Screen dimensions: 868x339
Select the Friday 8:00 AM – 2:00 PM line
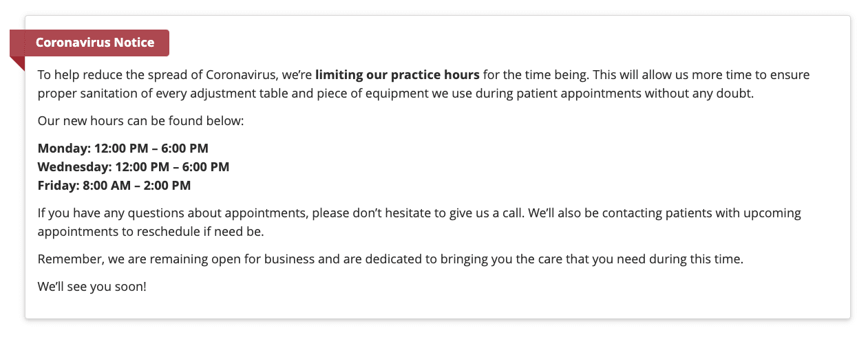click(114, 185)
